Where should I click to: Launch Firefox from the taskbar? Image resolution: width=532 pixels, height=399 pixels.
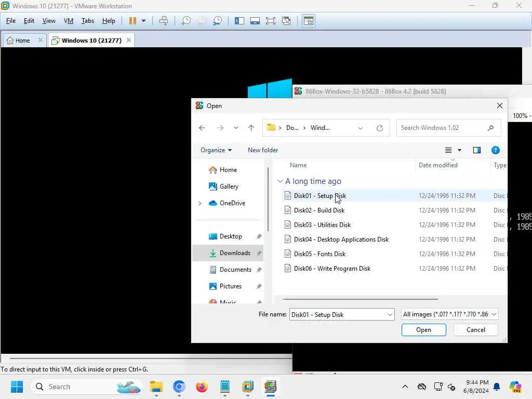[202, 387]
